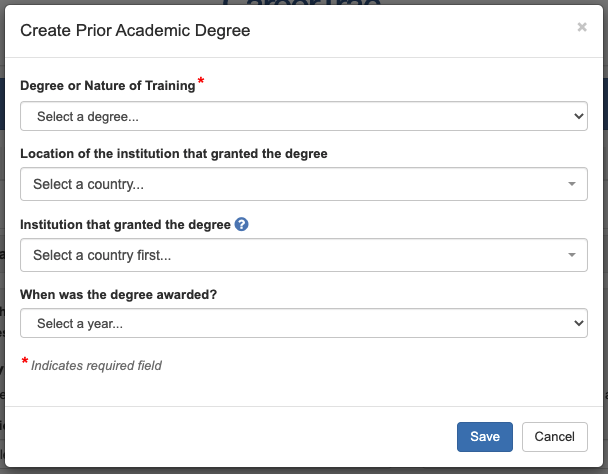Click the red asterisk in required-field note
Image resolution: width=608 pixels, height=474 pixels.
(x=24, y=362)
